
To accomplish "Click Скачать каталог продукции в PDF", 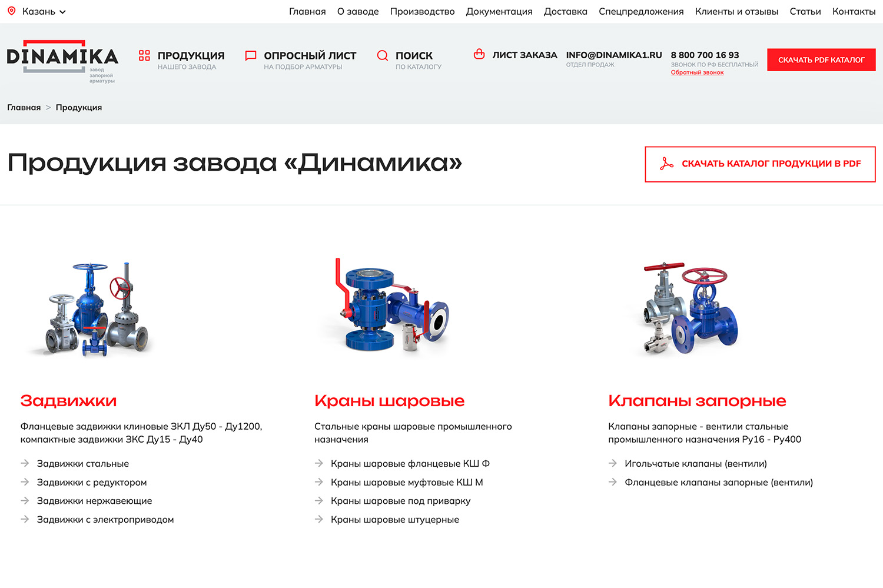I will (x=760, y=164).
